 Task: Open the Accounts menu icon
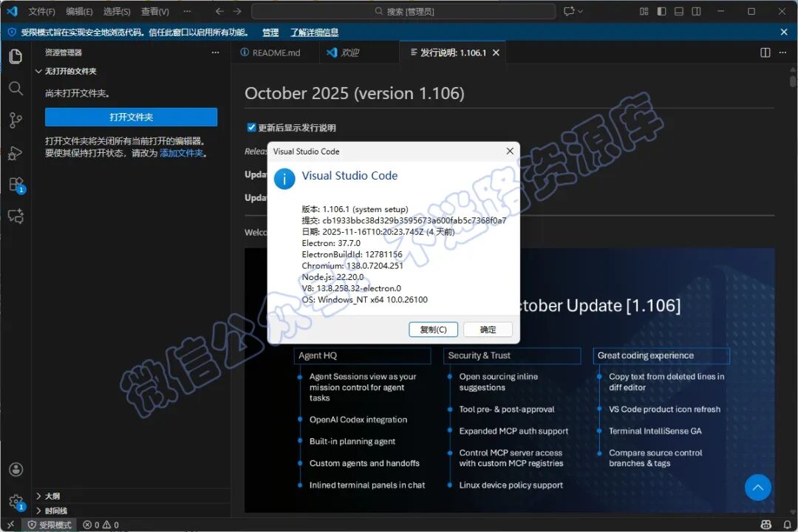[x=16, y=469]
